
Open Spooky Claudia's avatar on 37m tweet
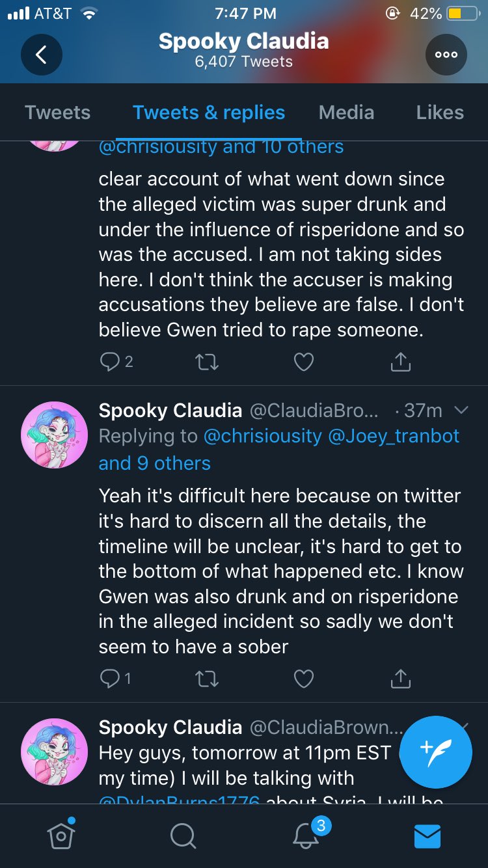54,433
